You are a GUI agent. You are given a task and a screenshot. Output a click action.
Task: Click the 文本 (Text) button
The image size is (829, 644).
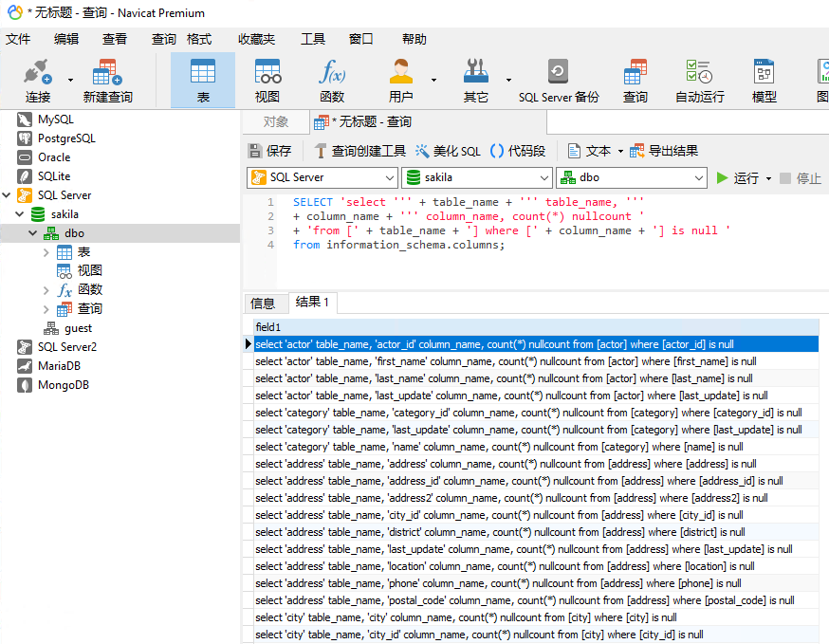click(x=589, y=151)
